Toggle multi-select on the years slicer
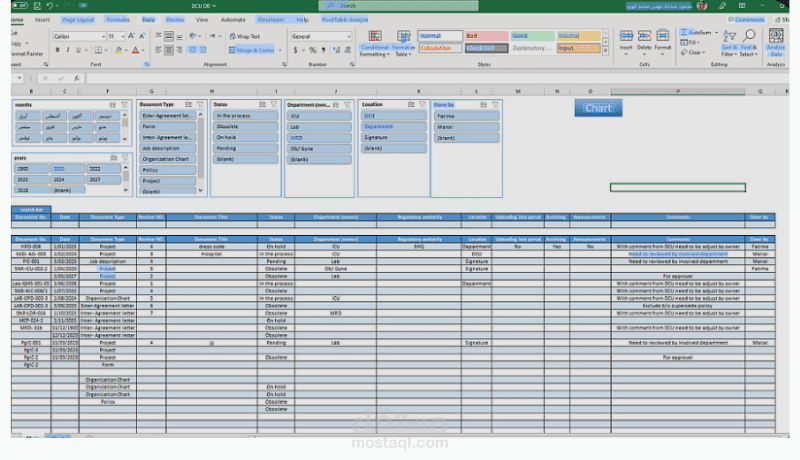The height and width of the screenshot is (460, 800). tap(113, 158)
